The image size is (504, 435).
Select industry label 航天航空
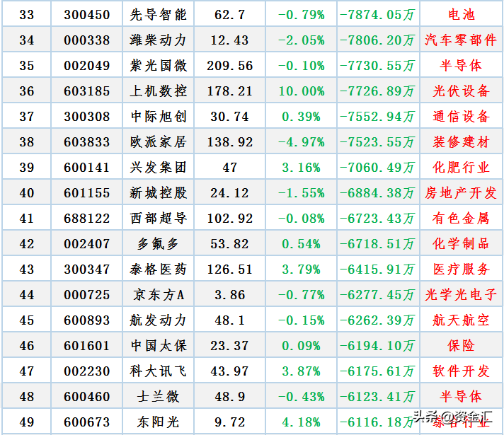pyautogui.click(x=462, y=320)
